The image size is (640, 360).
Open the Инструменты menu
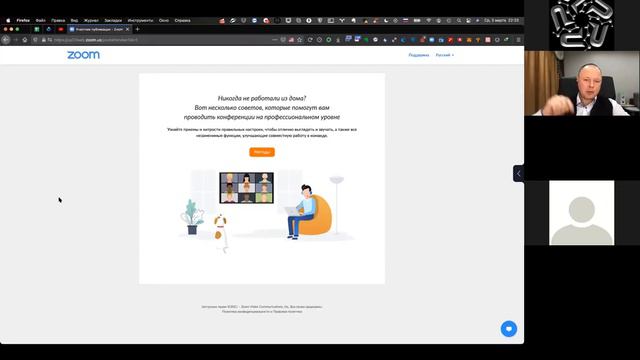pos(140,20)
